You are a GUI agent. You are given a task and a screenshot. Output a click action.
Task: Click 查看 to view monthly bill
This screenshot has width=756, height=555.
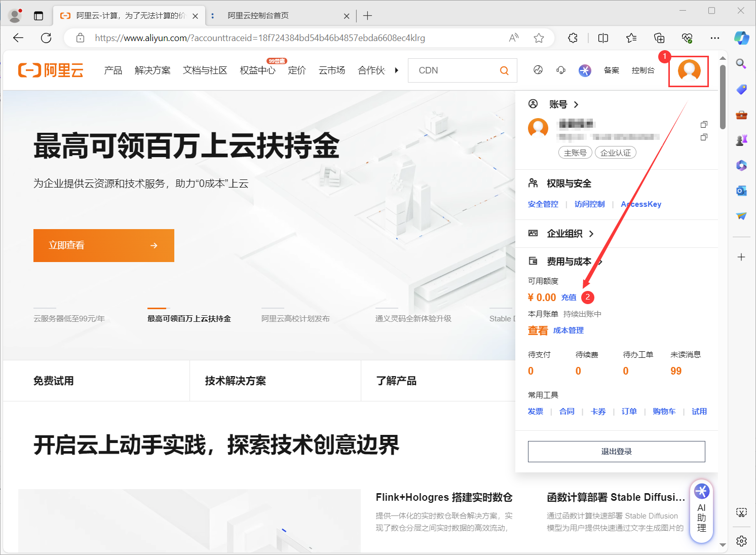click(x=538, y=330)
